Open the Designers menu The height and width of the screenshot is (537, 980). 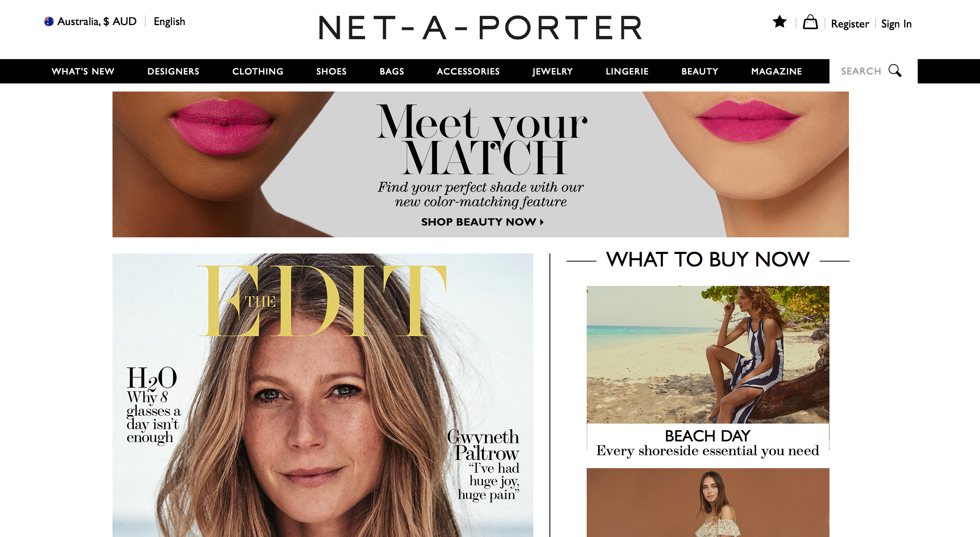(173, 71)
